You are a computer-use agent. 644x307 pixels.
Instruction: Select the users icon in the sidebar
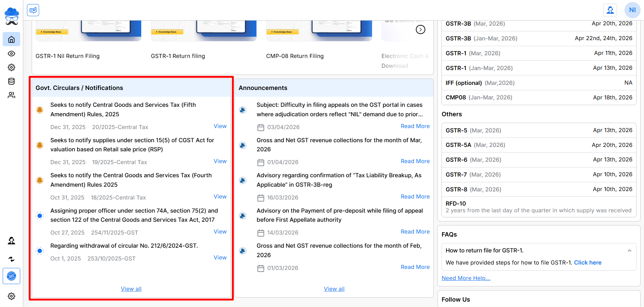(11, 95)
